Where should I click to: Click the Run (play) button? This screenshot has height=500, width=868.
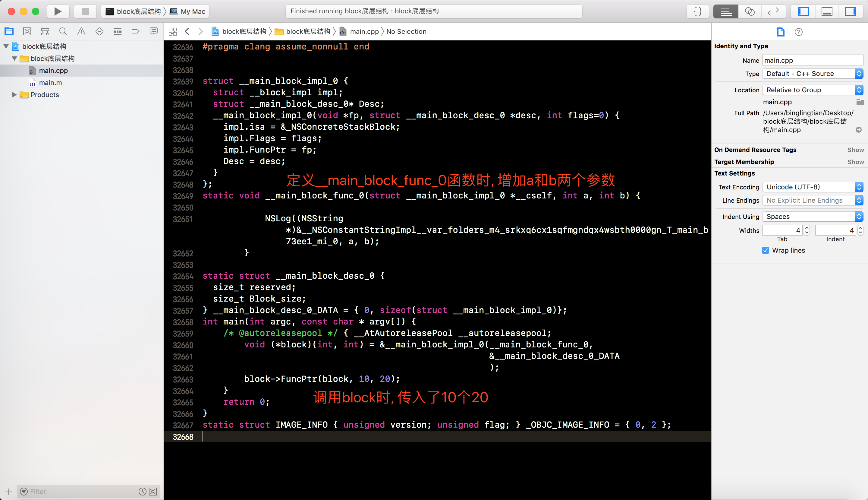[58, 11]
